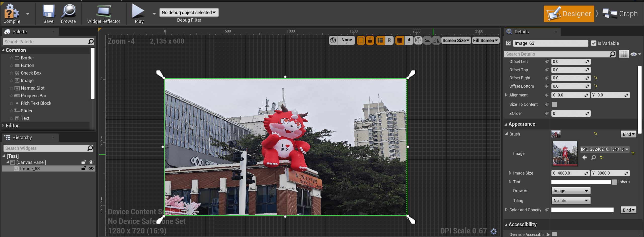This screenshot has height=237, width=644.
Task: Click the Tint color bar
Action: point(581,182)
